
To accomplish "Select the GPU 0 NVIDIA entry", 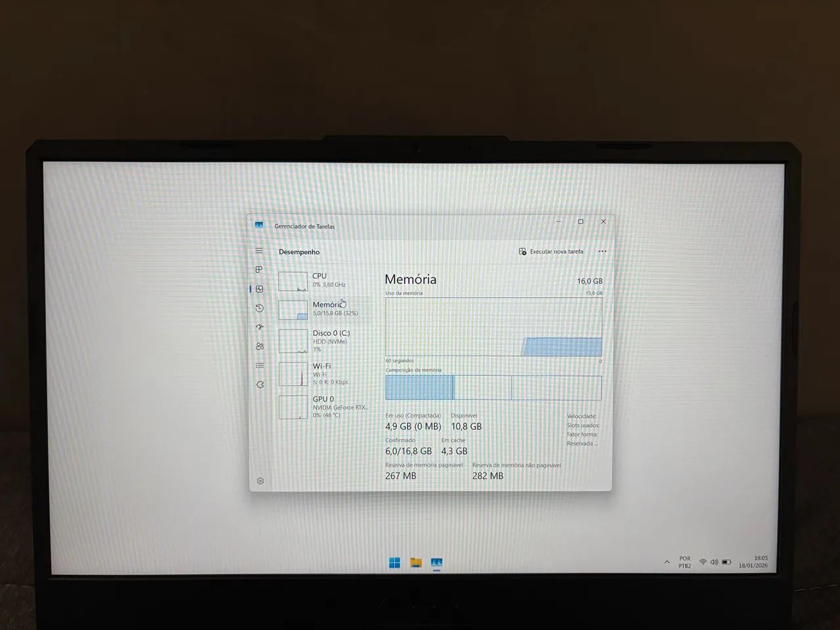I will (308, 406).
